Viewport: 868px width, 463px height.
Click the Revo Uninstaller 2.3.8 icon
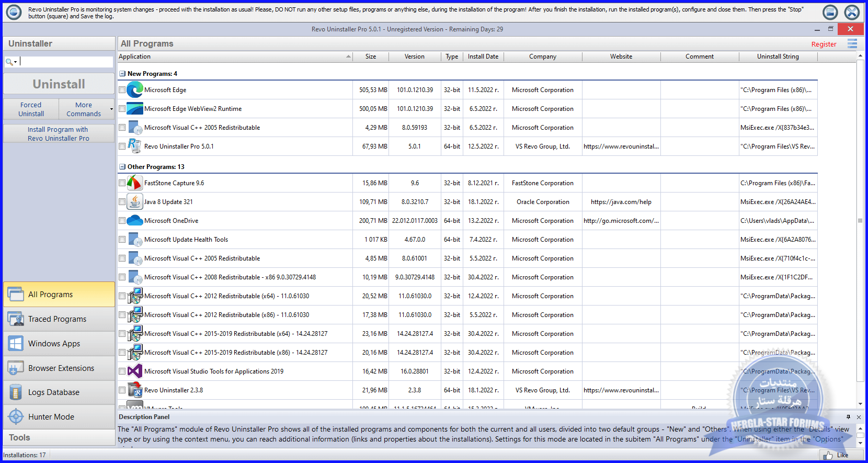tap(135, 390)
